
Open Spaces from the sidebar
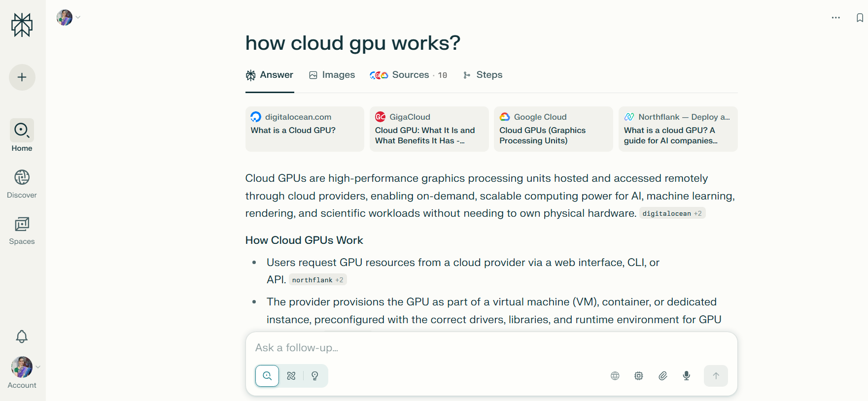point(22,231)
